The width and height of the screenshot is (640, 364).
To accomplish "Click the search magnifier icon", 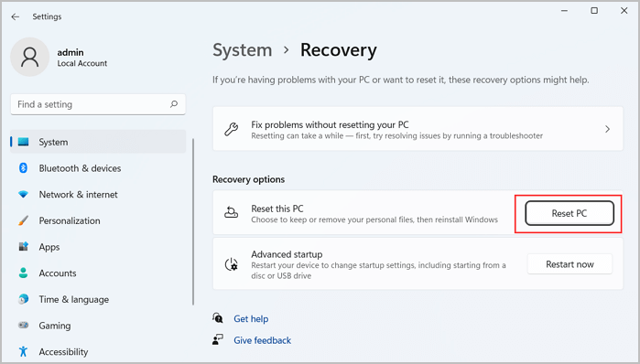I will point(174,104).
